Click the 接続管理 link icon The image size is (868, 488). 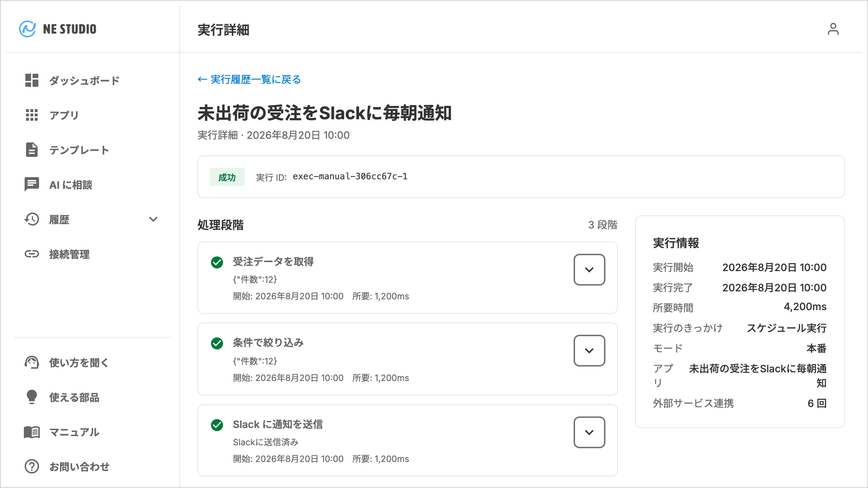32,254
